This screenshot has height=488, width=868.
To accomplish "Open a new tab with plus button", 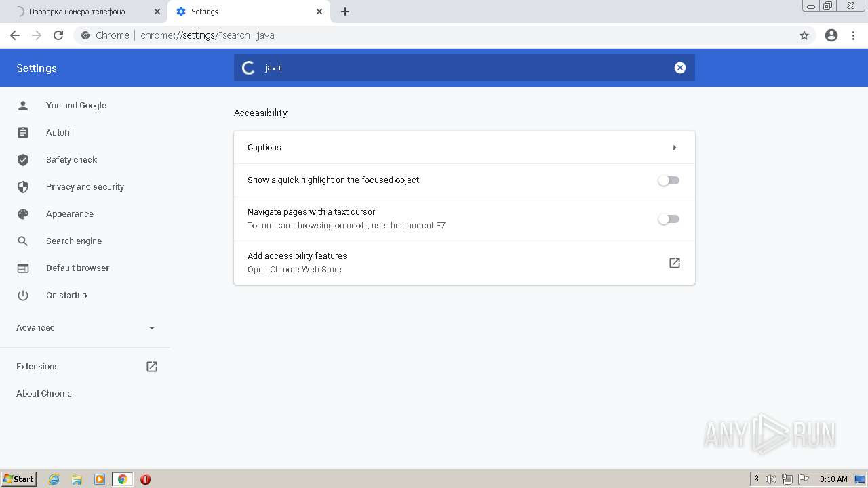I will click(x=345, y=12).
